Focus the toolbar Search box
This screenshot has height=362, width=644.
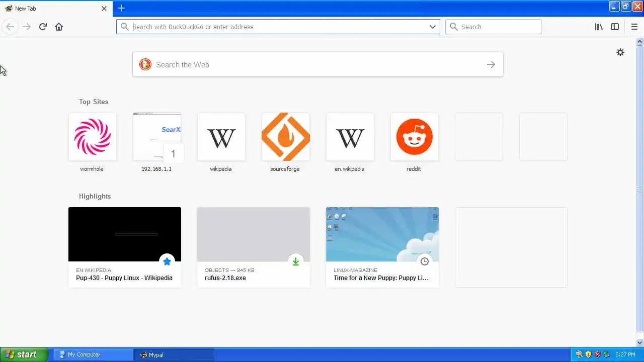[493, 27]
